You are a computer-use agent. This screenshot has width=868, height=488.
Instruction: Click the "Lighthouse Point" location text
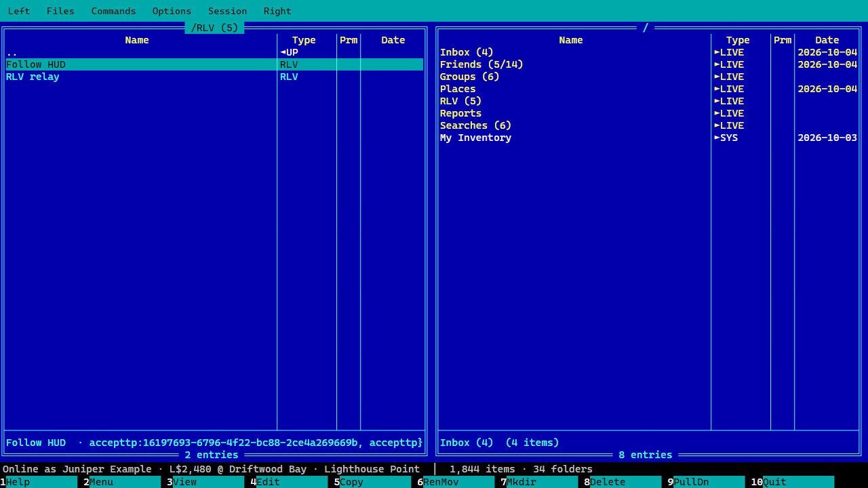coord(372,469)
